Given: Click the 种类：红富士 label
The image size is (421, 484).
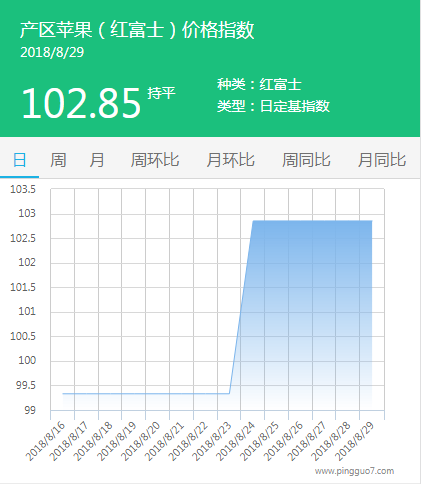Looking at the screenshot, I should click(x=259, y=84).
